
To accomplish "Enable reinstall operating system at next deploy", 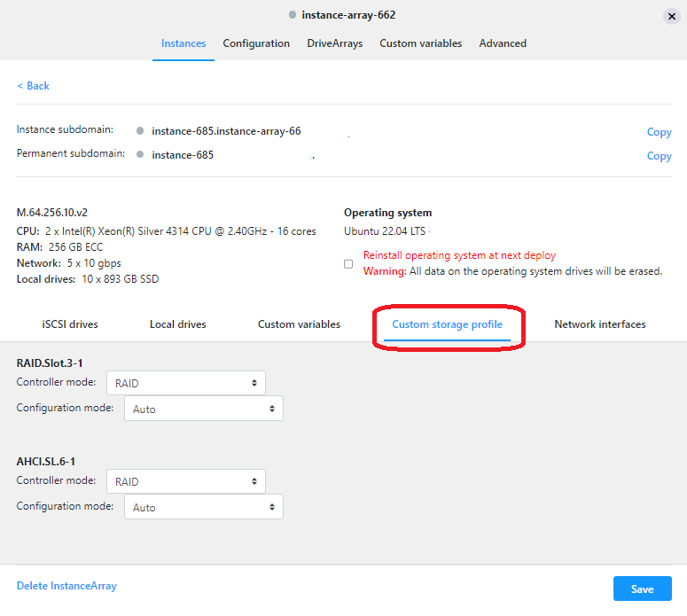I will 348,264.
